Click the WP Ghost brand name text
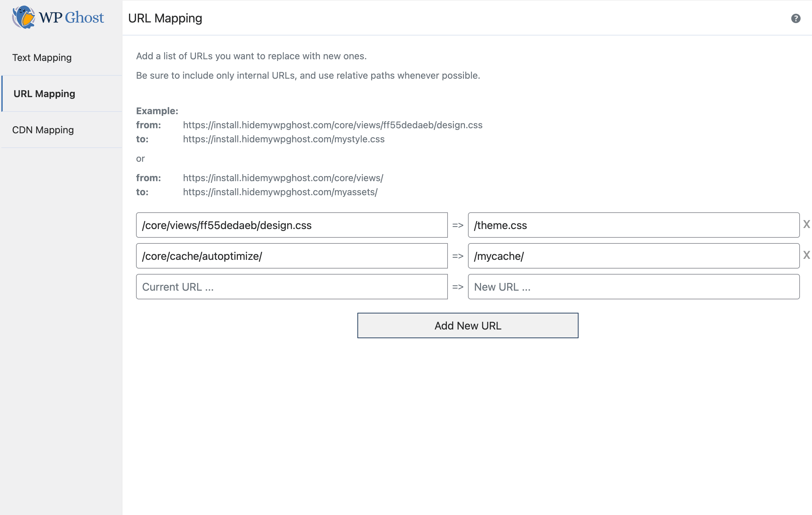This screenshot has width=812, height=515. pyautogui.click(x=71, y=17)
